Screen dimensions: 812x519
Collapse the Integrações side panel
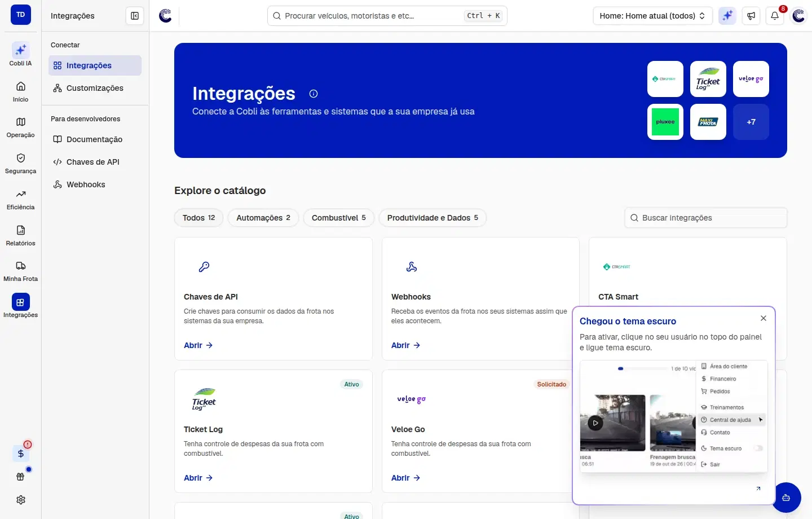point(135,16)
